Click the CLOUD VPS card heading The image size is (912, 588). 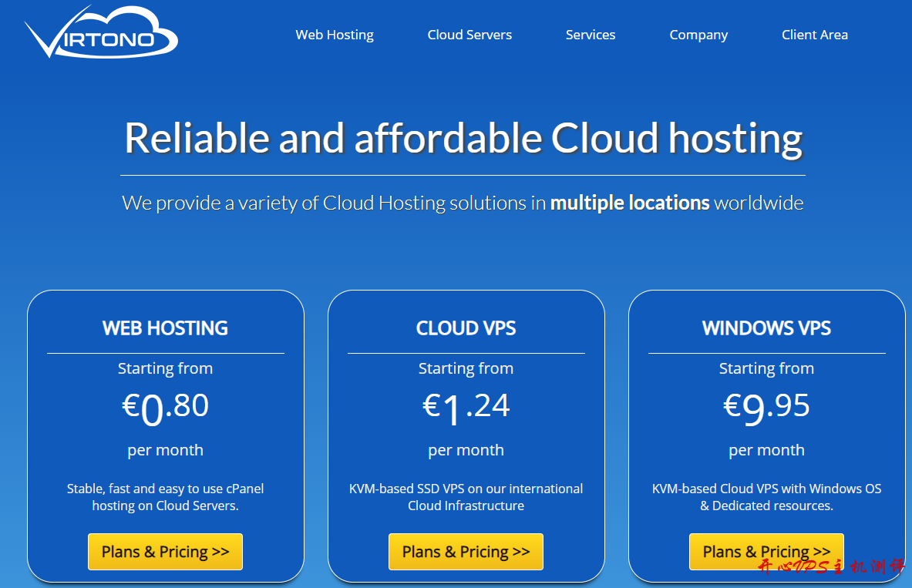click(x=466, y=328)
